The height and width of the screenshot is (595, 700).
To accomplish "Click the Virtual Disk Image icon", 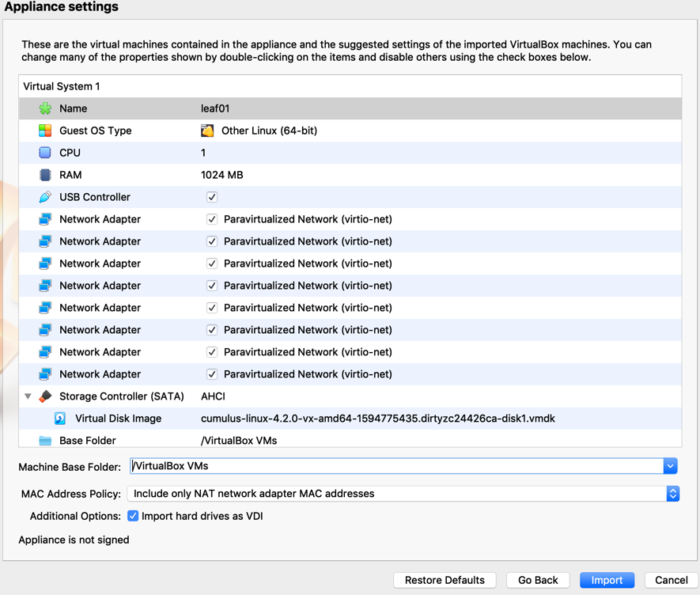I will click(x=60, y=419).
